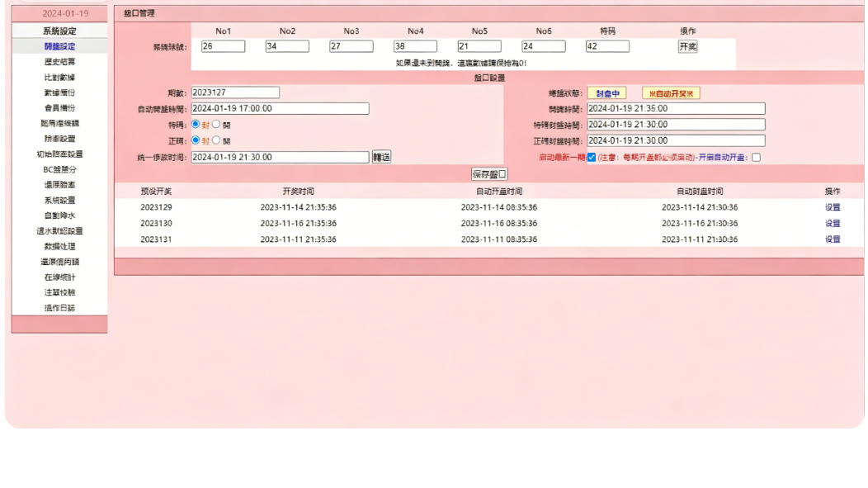
Task: Click auto-close time 2023-11-14 21:30:36
Action: tap(700, 207)
